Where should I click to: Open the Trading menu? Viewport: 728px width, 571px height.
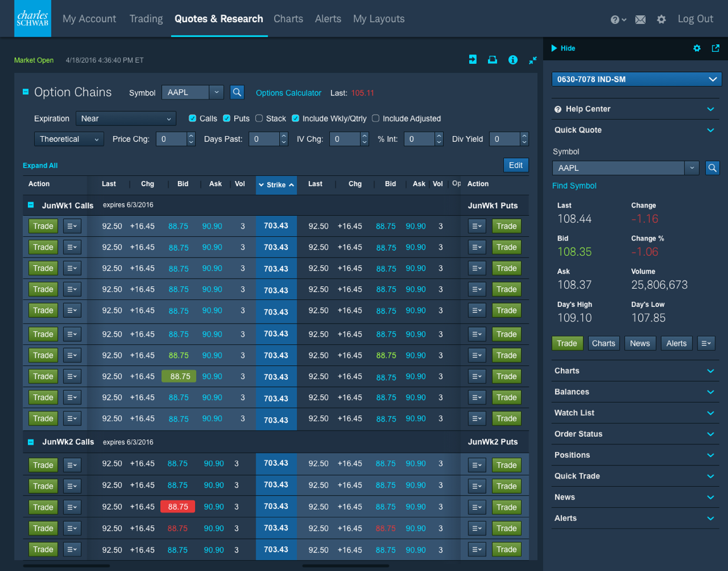[x=146, y=19]
